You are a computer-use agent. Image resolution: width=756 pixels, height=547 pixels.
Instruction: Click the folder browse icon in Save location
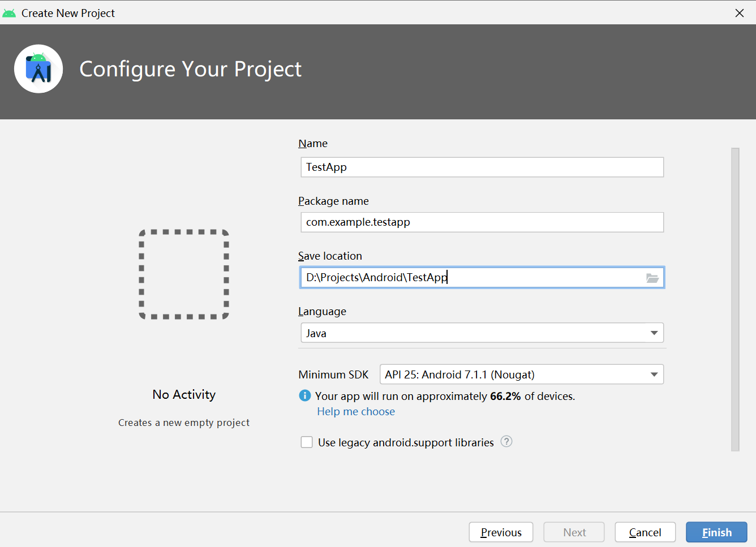[x=652, y=278]
